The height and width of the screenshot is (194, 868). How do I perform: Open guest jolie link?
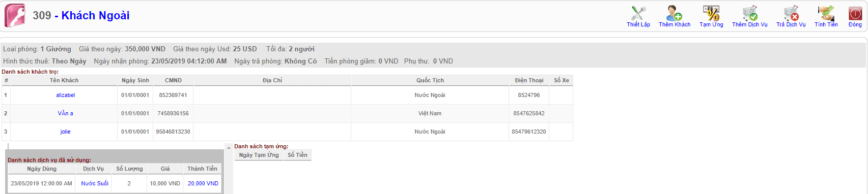[x=65, y=132]
